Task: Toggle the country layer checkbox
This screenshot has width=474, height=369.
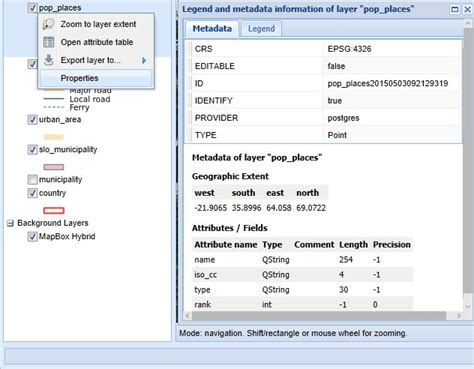Action: pos(32,193)
